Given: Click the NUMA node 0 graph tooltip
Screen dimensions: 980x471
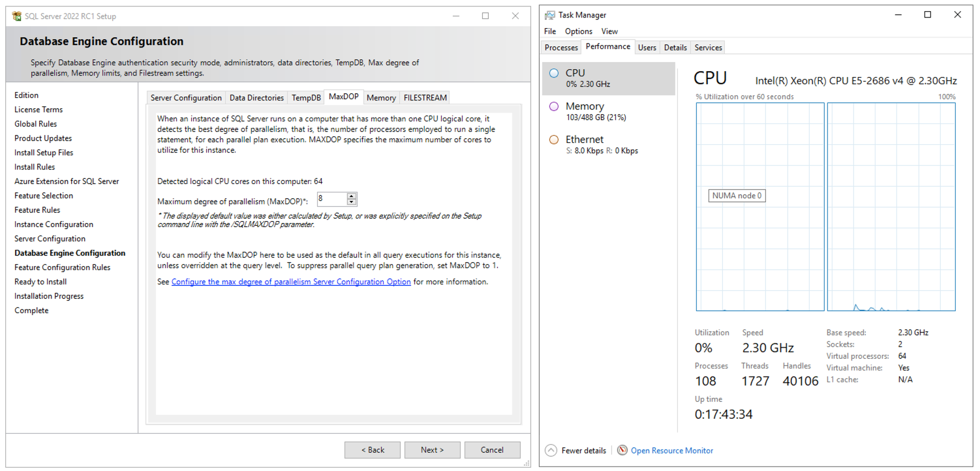Looking at the screenshot, I should pyautogui.click(x=737, y=196).
